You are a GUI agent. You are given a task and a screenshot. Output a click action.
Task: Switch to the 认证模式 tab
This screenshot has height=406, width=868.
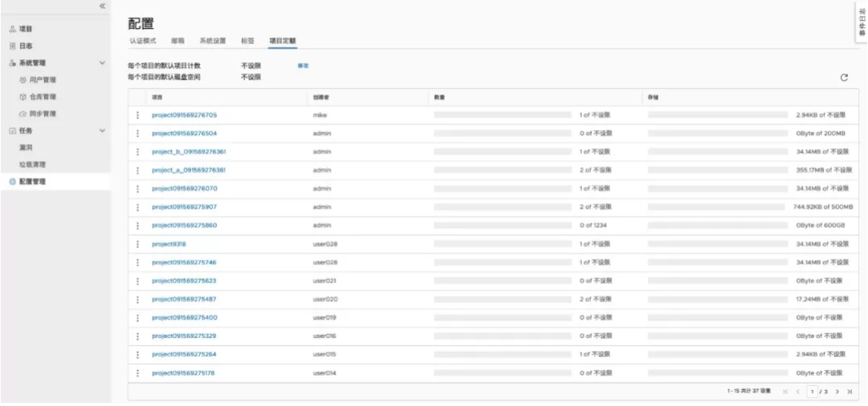142,41
